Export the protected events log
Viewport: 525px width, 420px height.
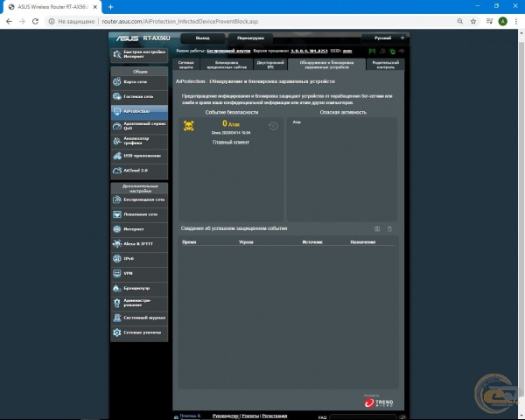pos(377,228)
